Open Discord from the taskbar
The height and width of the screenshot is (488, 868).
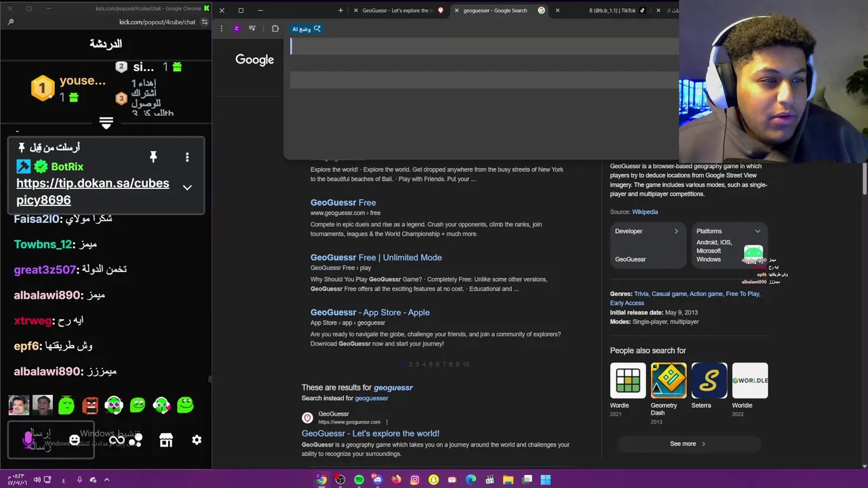click(377, 479)
